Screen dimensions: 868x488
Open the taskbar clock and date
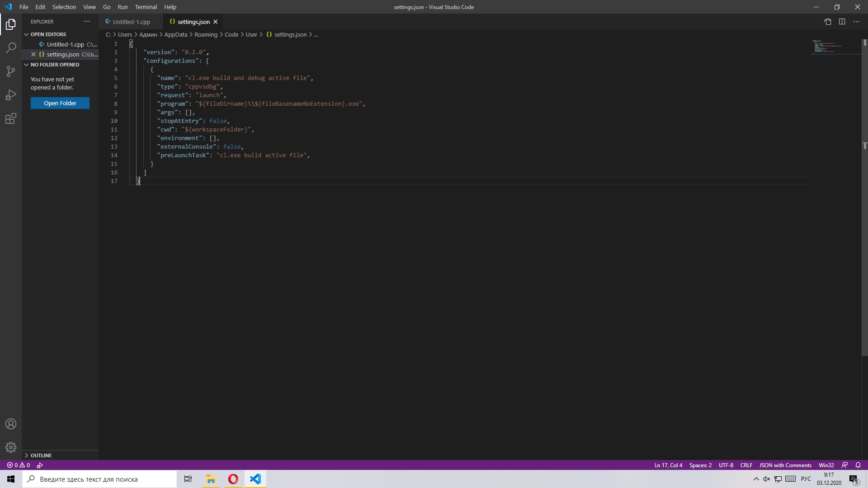tap(829, 479)
